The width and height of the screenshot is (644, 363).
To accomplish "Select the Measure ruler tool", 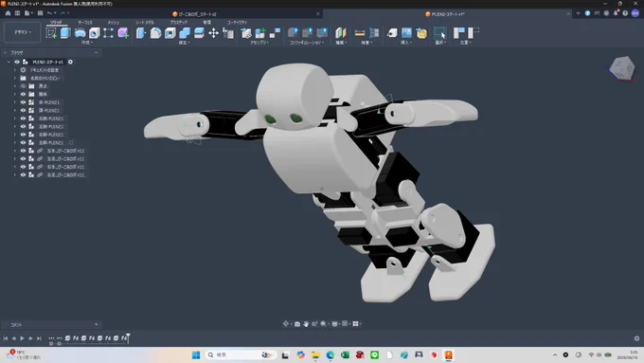I will pos(359,33).
